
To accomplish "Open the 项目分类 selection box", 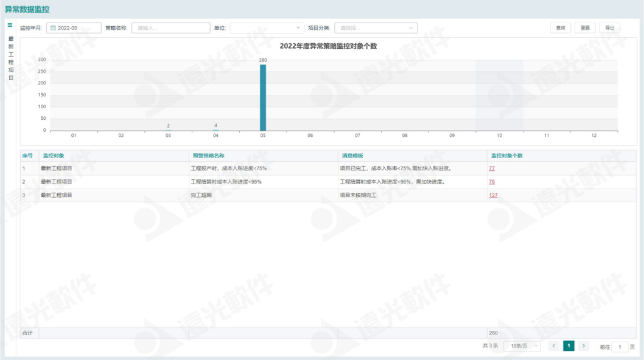I will coord(377,27).
